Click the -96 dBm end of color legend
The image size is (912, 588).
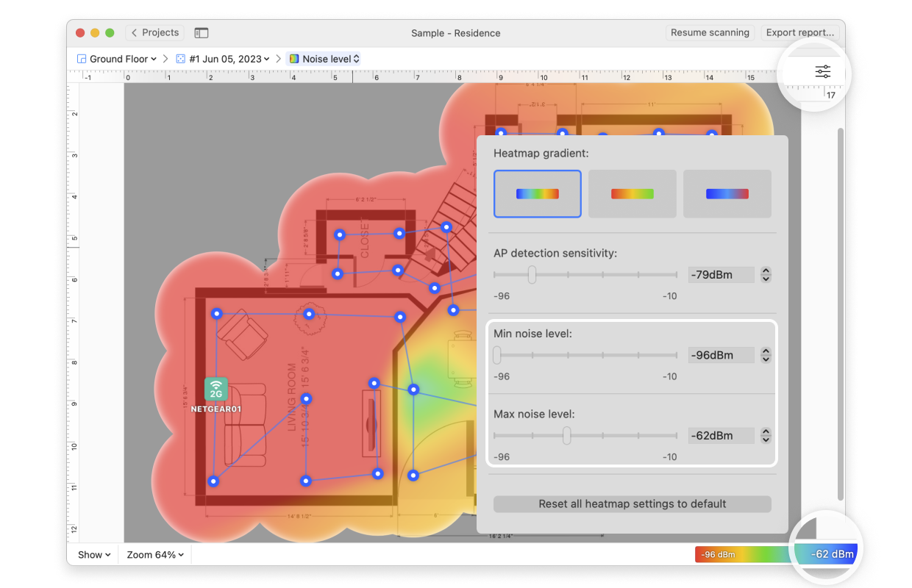718,555
